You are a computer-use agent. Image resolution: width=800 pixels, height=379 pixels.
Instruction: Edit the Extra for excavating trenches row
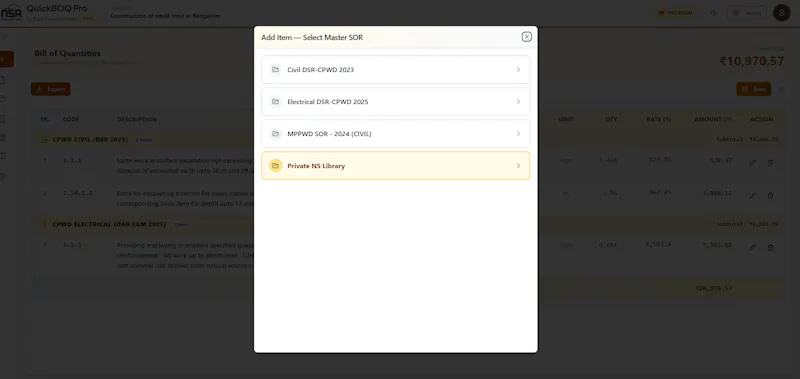click(753, 196)
